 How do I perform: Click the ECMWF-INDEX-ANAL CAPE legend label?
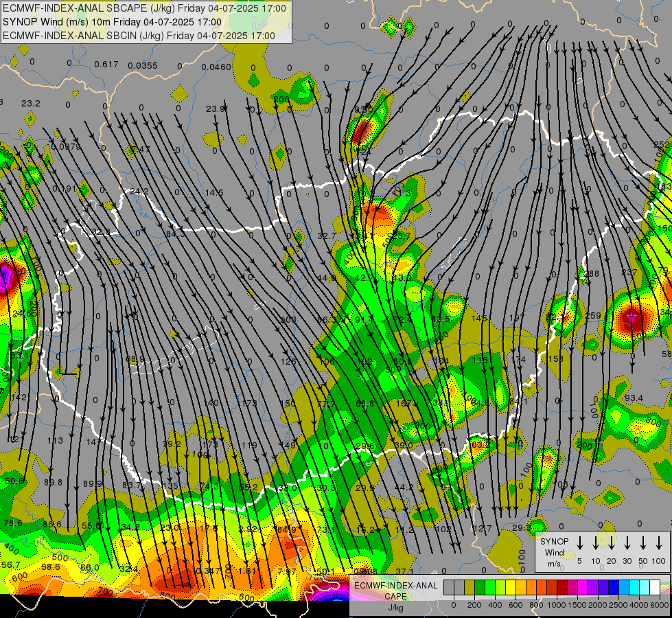[395, 591]
